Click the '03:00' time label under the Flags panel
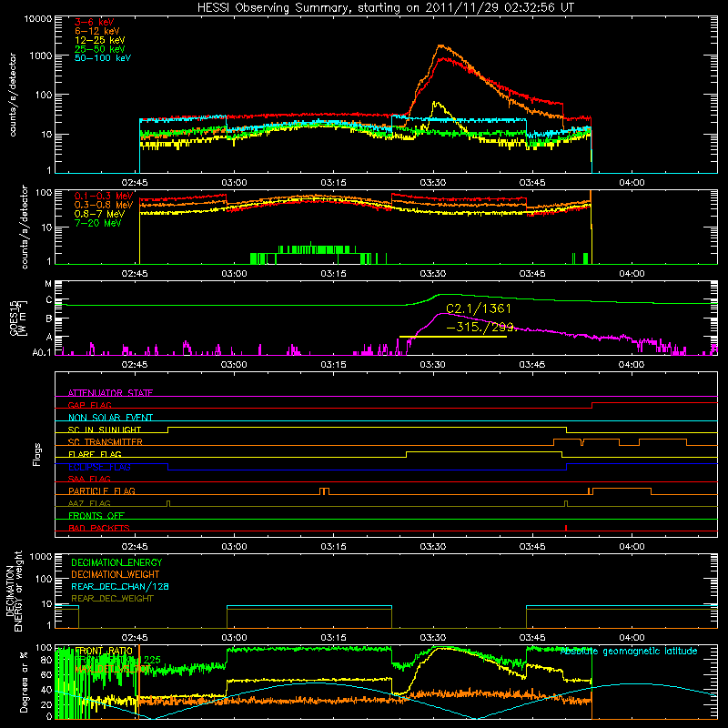 tap(234, 547)
